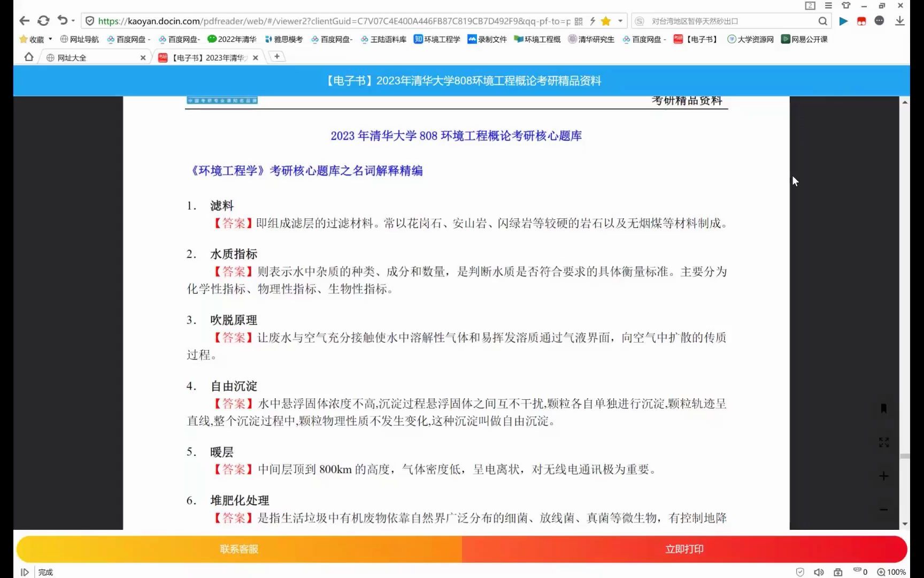The height and width of the screenshot is (578, 924).
Task: Zoom out with the viewer minus button
Action: [883, 509]
